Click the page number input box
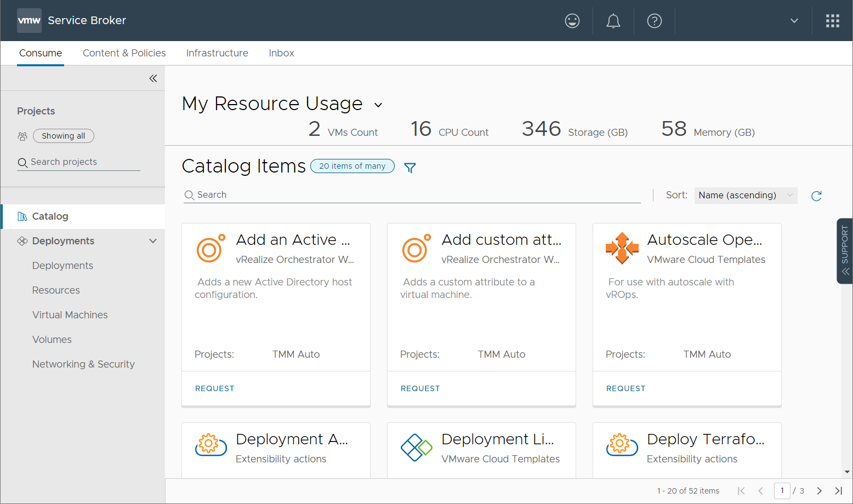 coord(782,491)
